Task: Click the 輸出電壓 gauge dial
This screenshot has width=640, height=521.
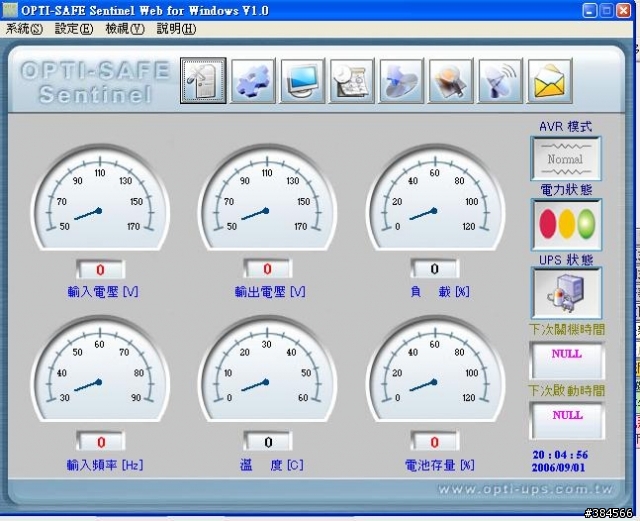Action: tap(267, 197)
